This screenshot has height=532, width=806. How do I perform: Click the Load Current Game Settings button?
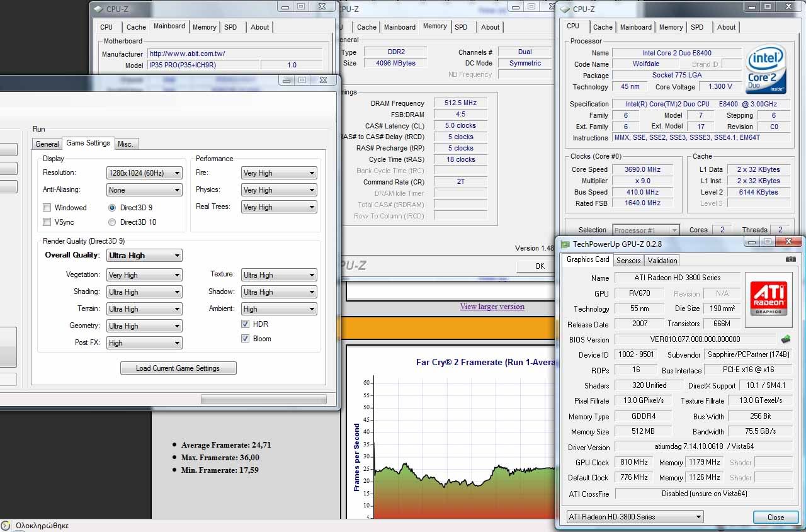click(178, 368)
